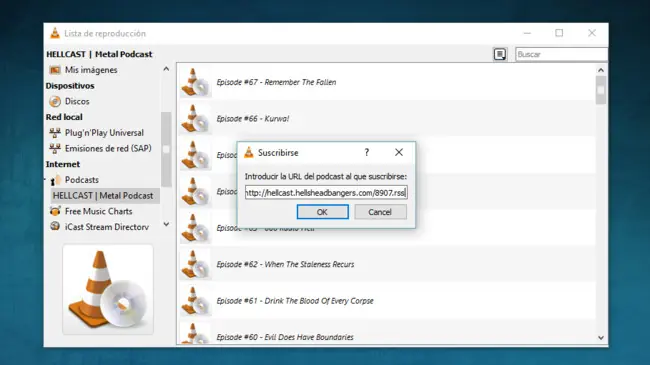Minimize the Lista de reproducción window
Viewport: 650px width, 365px height.
(527, 33)
